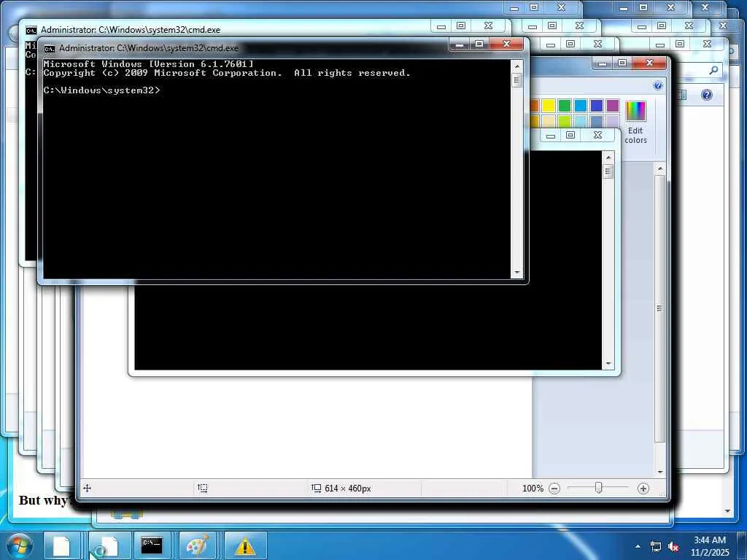Screen dimensions: 747x560
Task: Click the Paint canvas area's scroll-up arrow
Action: (x=659, y=168)
